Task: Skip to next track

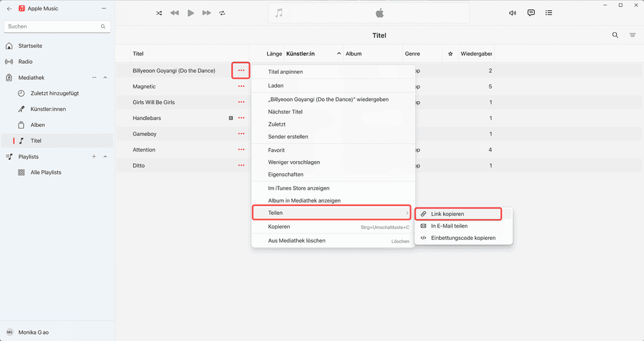Action: [x=207, y=13]
